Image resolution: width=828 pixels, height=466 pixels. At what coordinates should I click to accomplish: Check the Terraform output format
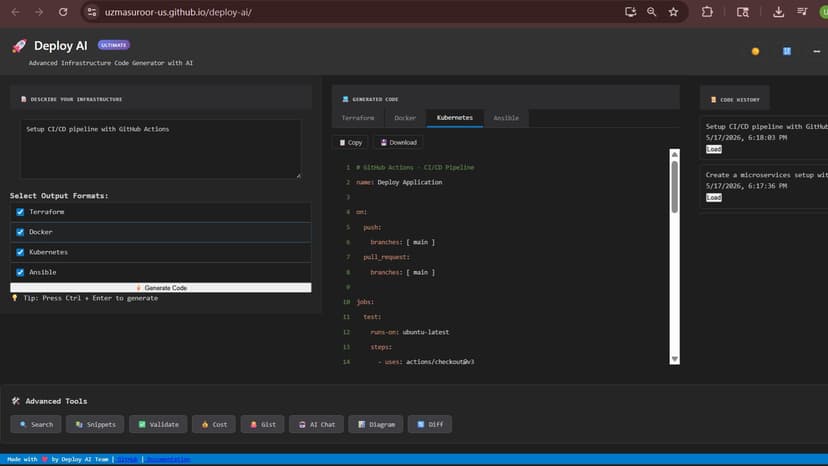[x=20, y=212]
